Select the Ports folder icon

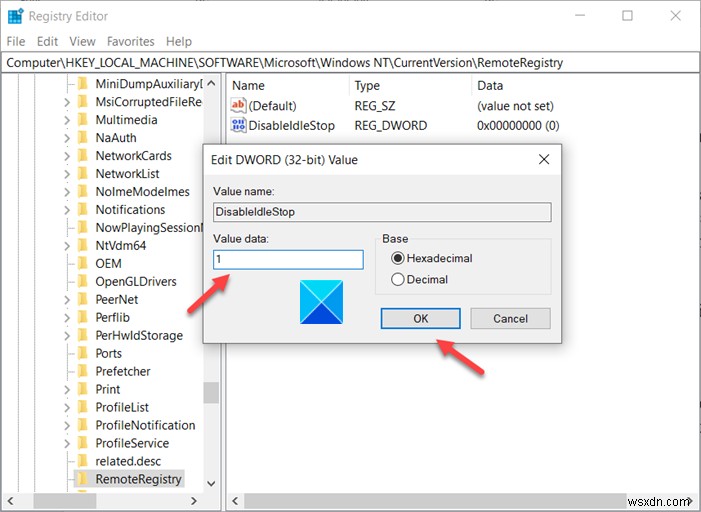point(83,353)
